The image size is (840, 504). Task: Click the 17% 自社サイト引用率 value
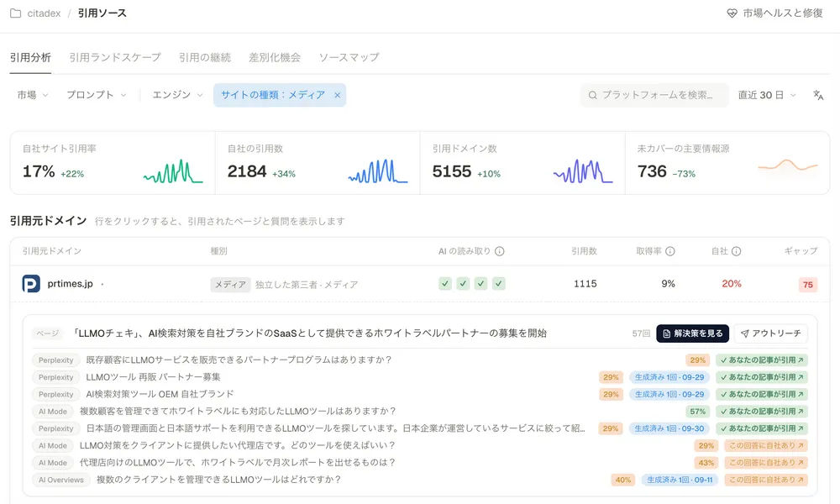coord(39,171)
